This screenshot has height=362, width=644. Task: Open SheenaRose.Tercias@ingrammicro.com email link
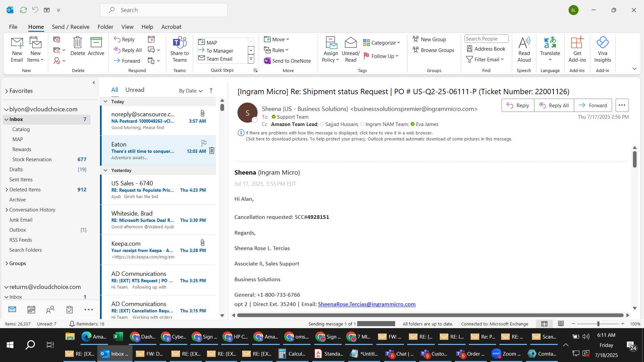(367, 304)
